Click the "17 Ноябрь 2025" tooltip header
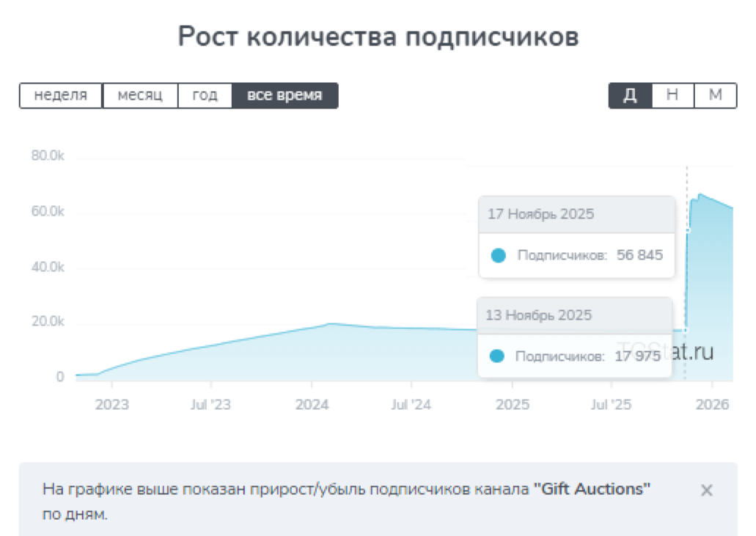The height and width of the screenshot is (536, 756). (x=541, y=215)
